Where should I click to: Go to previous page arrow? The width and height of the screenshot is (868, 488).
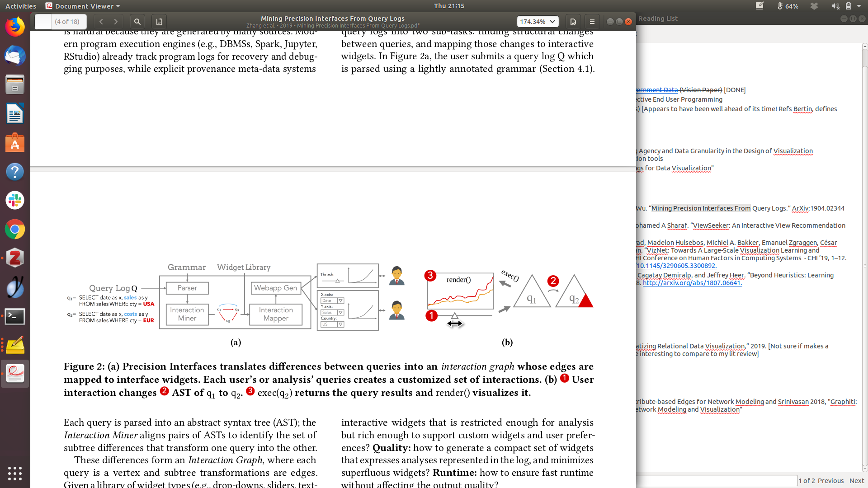(x=101, y=22)
